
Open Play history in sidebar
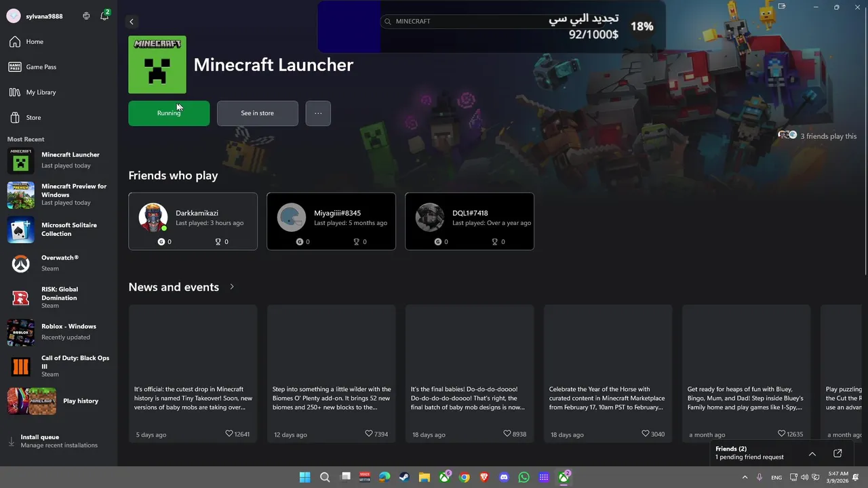58,401
